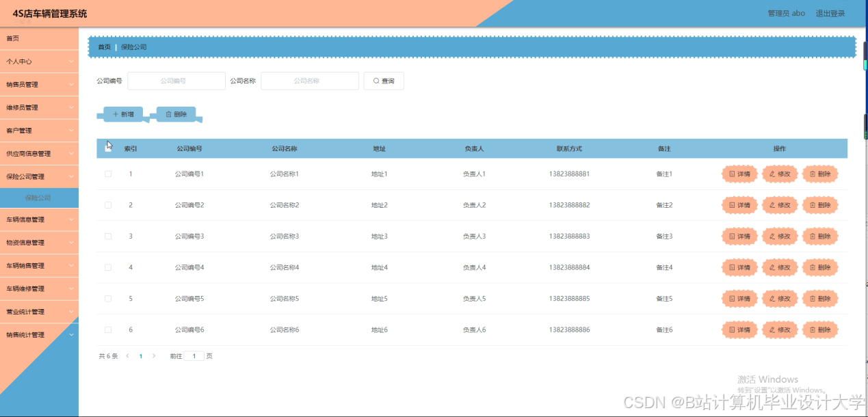Viewport: 868px width, 417px height.
Task: Open 详情 for 公司名称6
Action: coord(739,329)
